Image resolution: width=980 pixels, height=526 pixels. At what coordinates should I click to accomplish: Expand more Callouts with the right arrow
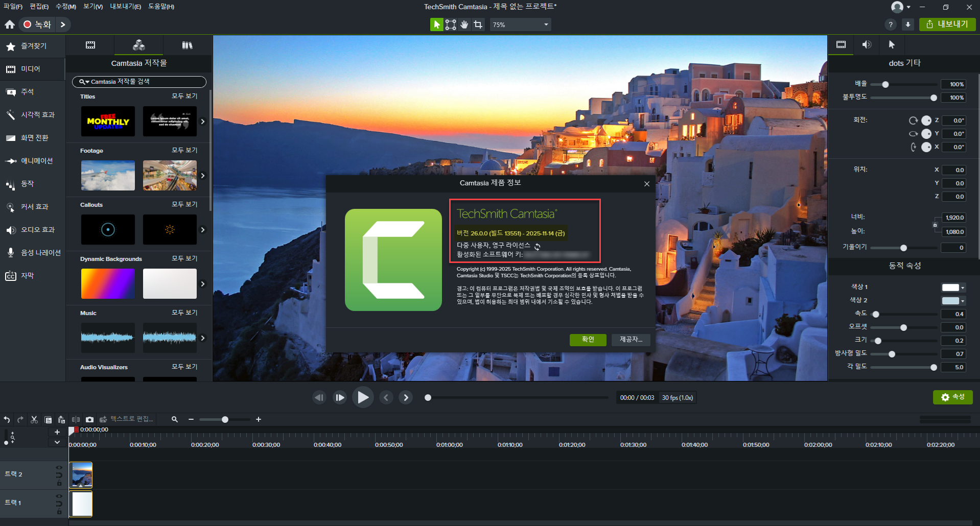[203, 230]
